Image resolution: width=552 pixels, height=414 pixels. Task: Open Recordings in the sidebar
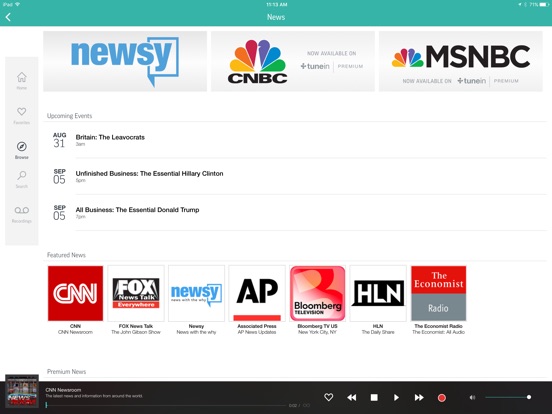(21, 214)
